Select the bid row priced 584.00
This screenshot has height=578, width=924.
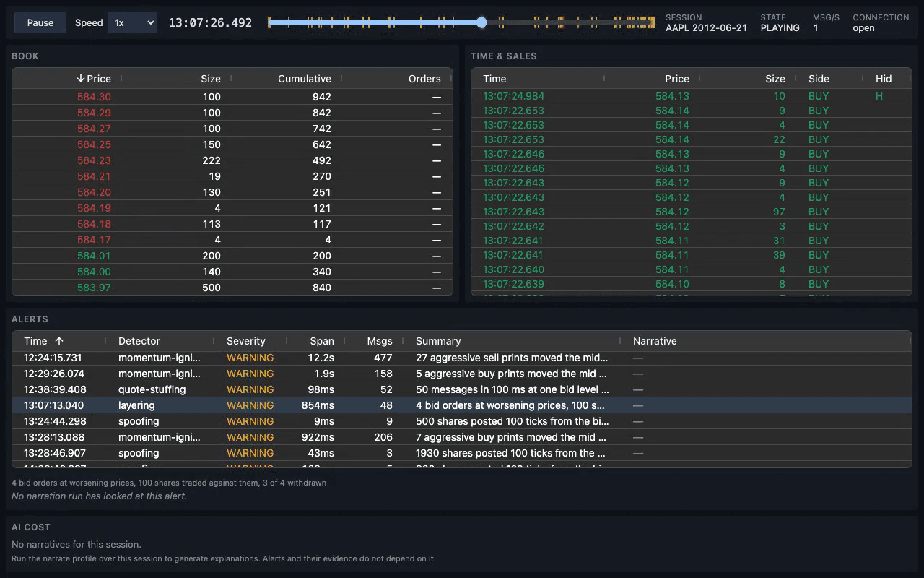point(232,272)
